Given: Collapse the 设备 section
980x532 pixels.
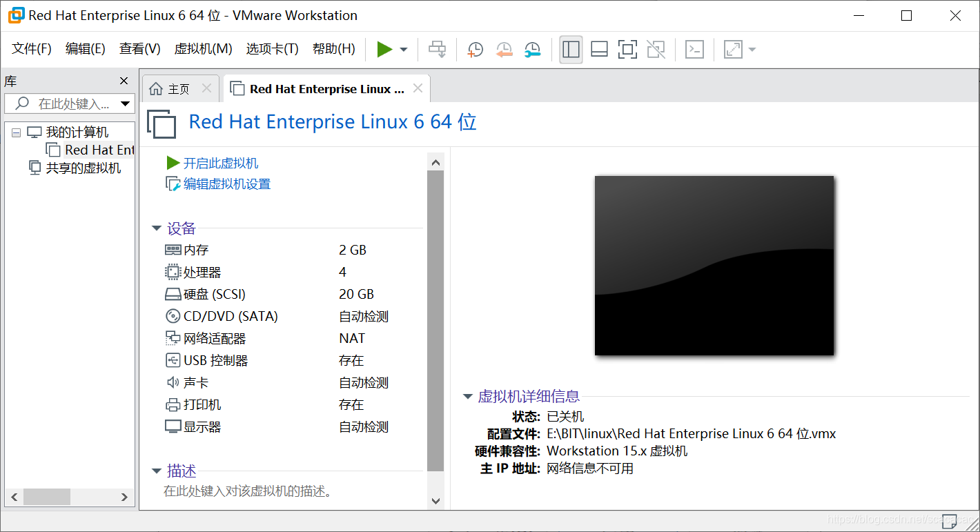Looking at the screenshot, I should (x=157, y=228).
